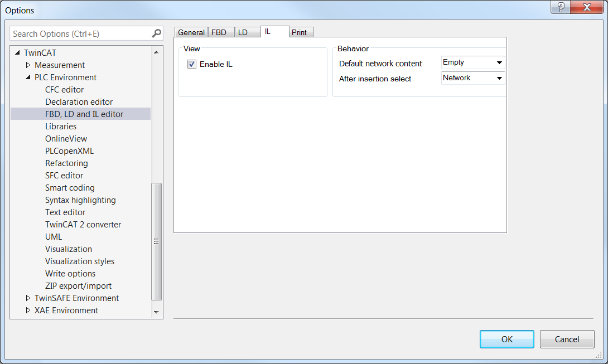Select CFC editor in the tree
608x364 pixels.
[x=64, y=90]
